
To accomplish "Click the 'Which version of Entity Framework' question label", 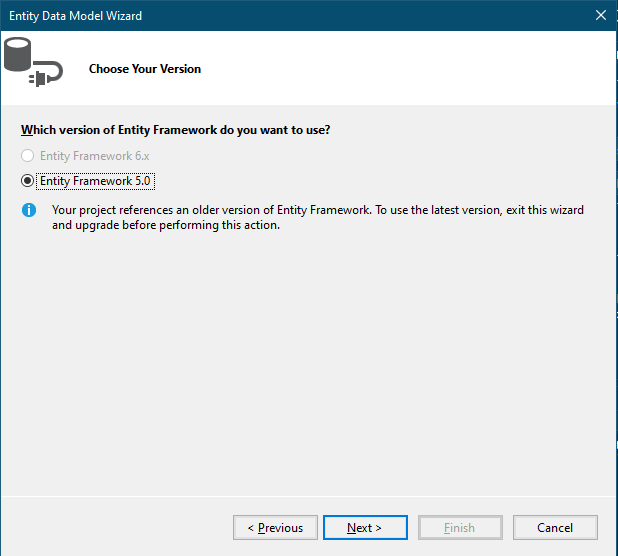I will click(175, 130).
